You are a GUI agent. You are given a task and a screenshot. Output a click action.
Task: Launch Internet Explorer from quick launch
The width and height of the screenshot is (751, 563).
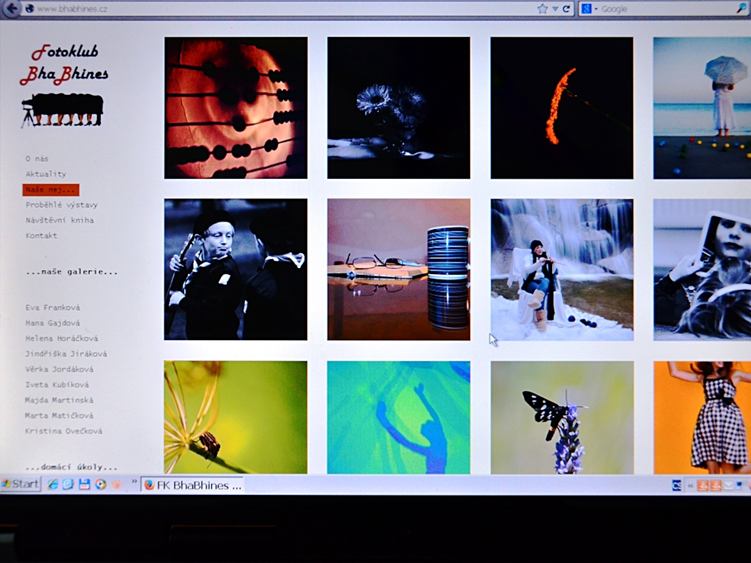click(x=53, y=484)
